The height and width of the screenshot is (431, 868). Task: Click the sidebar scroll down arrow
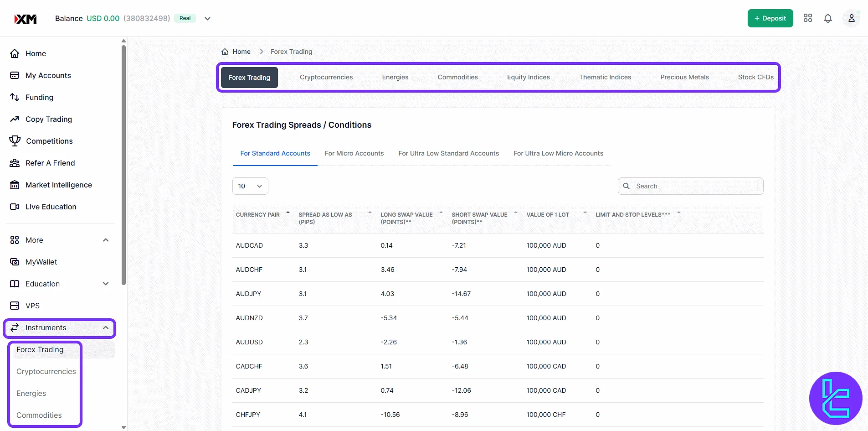pos(123,427)
